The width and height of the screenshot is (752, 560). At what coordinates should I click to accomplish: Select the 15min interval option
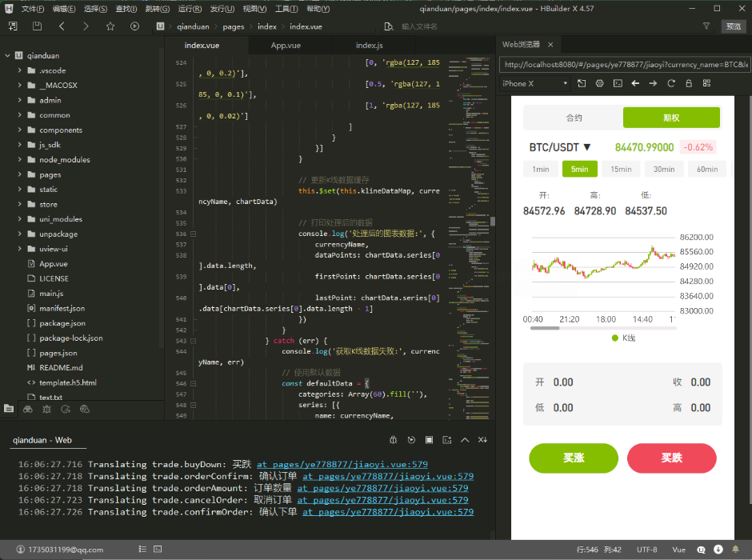tap(621, 170)
